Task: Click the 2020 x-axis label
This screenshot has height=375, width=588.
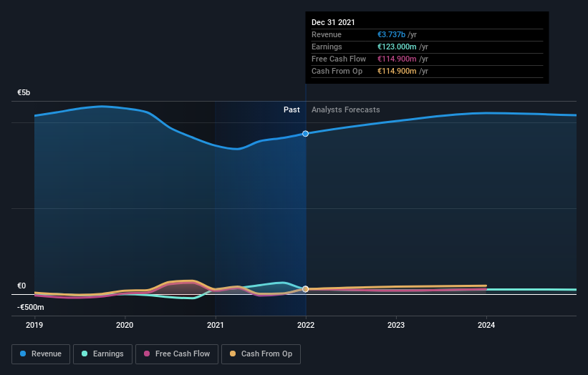Action: pyautogui.click(x=125, y=325)
